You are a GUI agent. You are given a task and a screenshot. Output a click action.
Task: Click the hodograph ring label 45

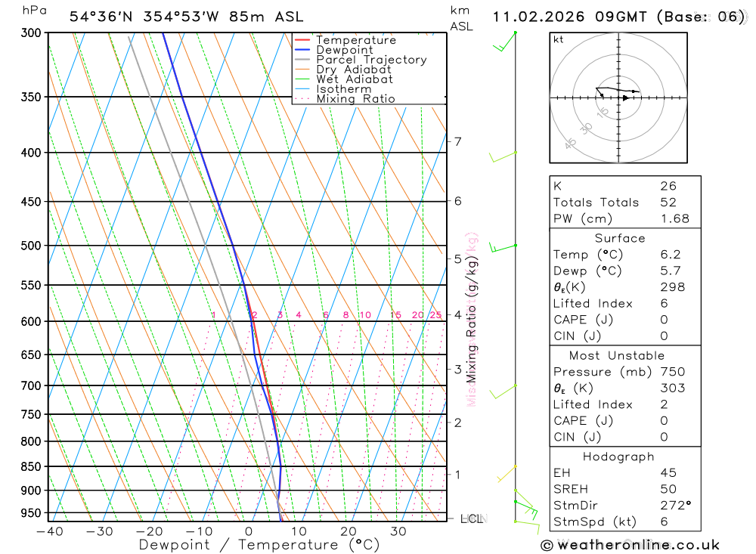point(570,143)
